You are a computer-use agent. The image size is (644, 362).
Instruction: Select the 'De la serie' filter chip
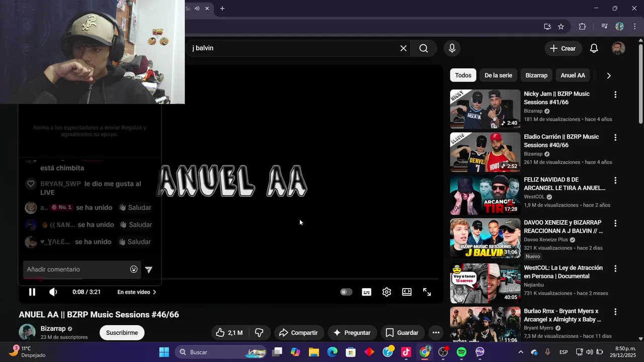(498, 75)
